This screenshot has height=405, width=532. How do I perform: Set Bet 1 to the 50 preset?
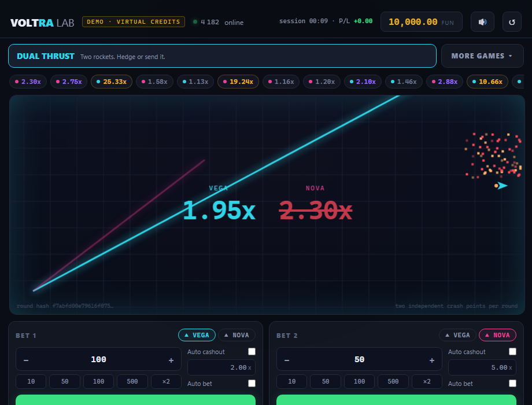[65, 382]
